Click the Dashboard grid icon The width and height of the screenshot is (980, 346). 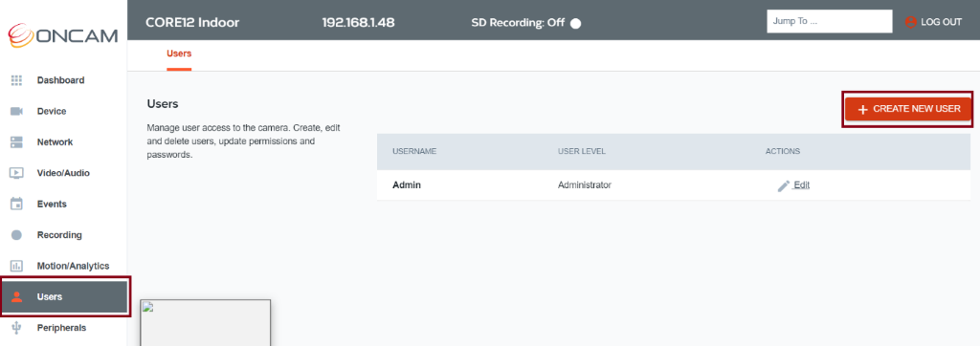click(17, 80)
